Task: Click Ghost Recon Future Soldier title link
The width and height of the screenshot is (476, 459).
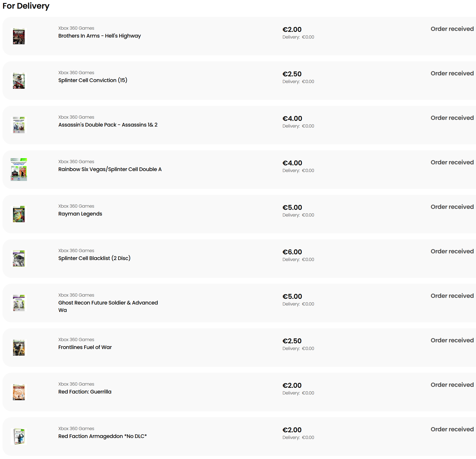Action: point(108,303)
